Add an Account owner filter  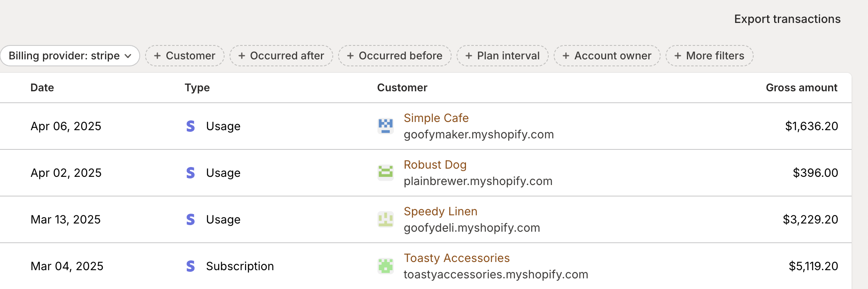click(607, 56)
